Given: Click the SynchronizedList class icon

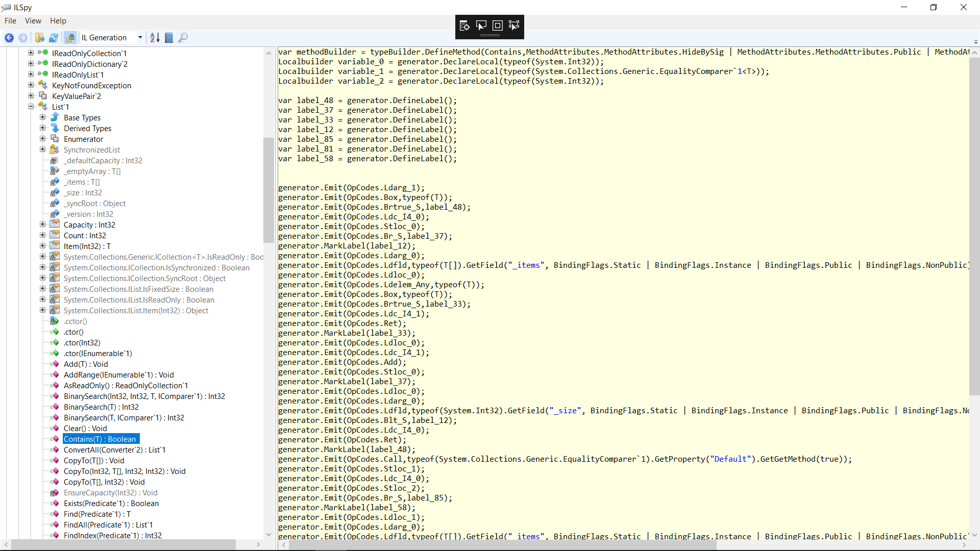Looking at the screenshot, I should click(x=55, y=149).
